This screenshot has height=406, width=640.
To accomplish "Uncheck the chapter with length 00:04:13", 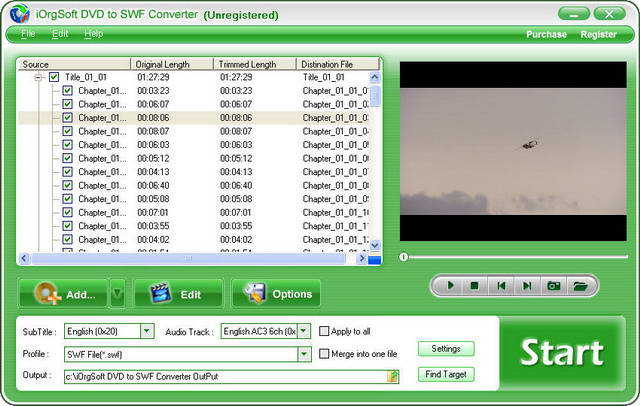I will tap(67, 171).
